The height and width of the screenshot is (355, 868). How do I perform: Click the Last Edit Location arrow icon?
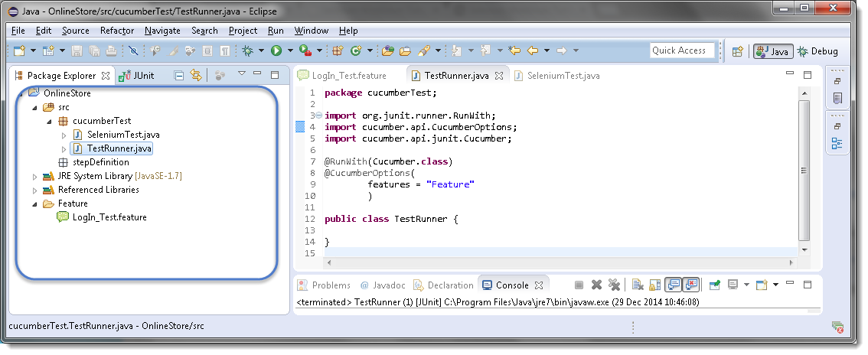point(514,50)
